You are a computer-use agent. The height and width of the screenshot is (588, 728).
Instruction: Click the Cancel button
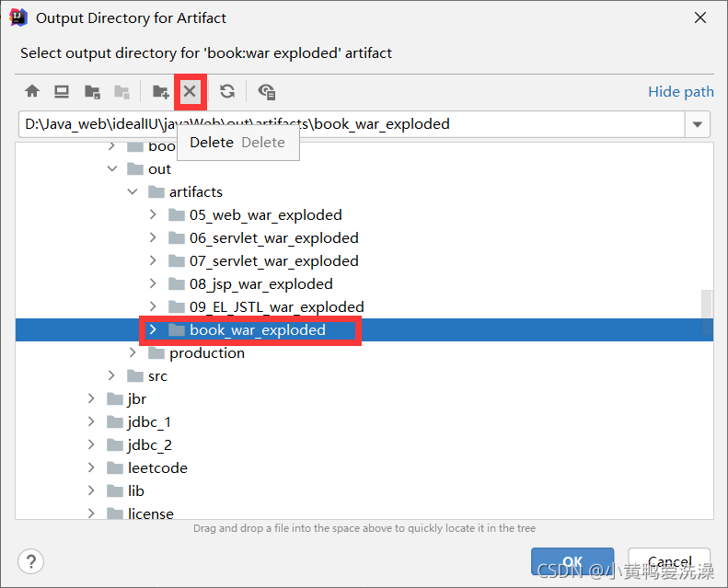[669, 561]
